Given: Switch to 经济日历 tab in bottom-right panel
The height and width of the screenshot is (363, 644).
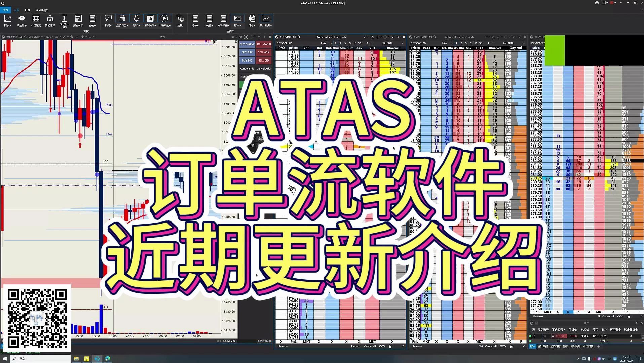Looking at the screenshot, I should 555,346.
